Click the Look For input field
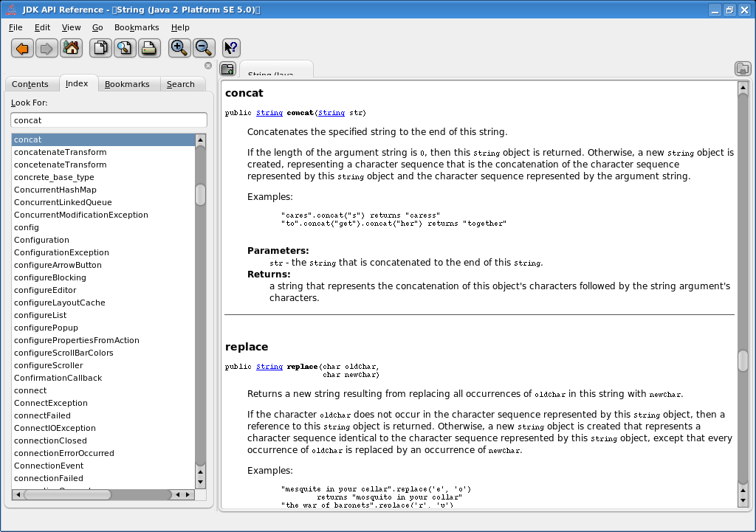This screenshot has width=756, height=532. click(109, 120)
